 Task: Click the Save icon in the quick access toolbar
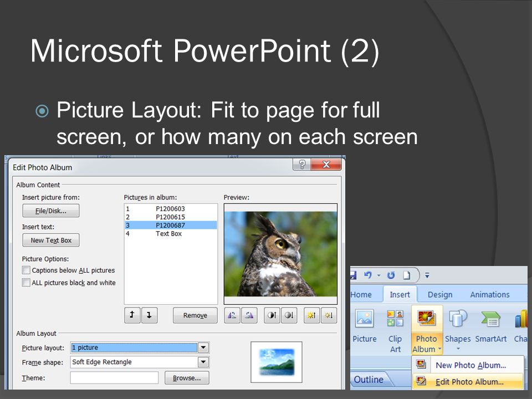coord(353,275)
